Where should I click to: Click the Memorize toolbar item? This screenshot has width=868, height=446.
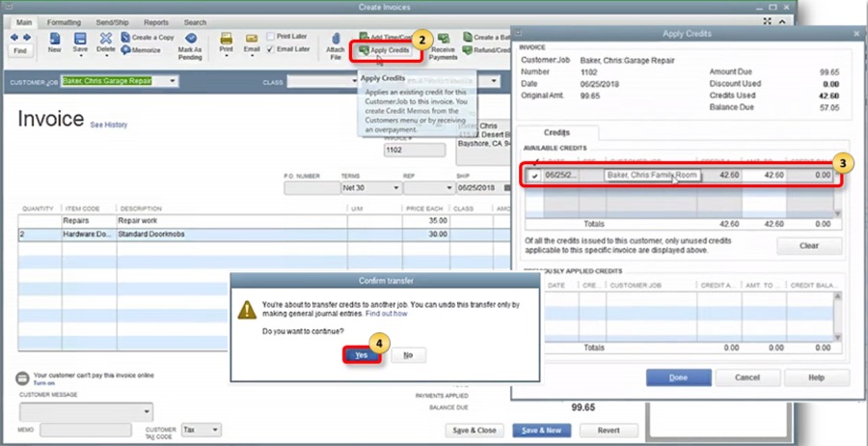[x=141, y=50]
